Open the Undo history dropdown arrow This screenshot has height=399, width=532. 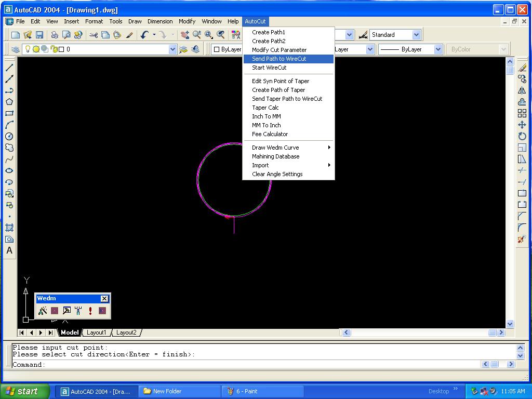tap(154, 35)
